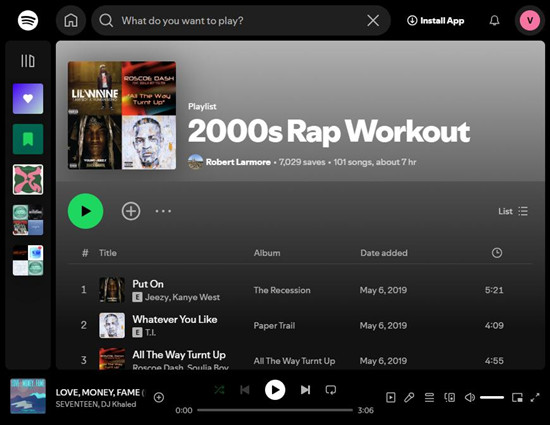550x425 pixels.
Task: Click the Whatever You Like track thumbnail
Action: pyautogui.click(x=112, y=325)
